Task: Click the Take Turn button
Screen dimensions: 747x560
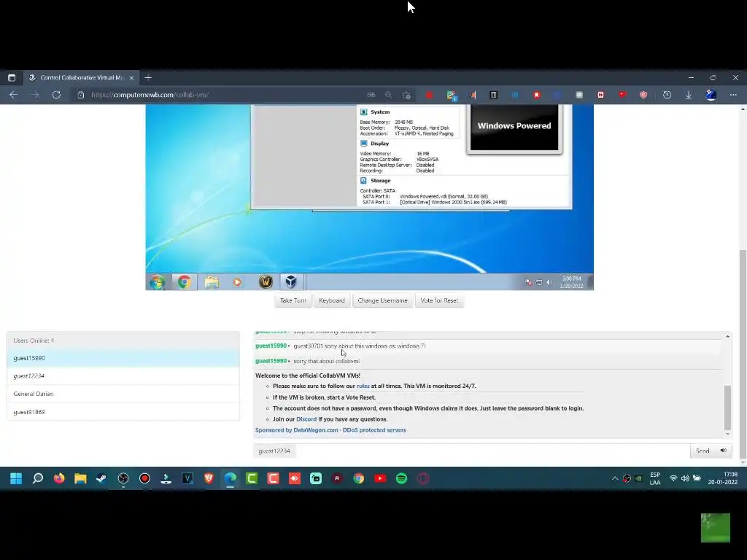Action: 293,300
